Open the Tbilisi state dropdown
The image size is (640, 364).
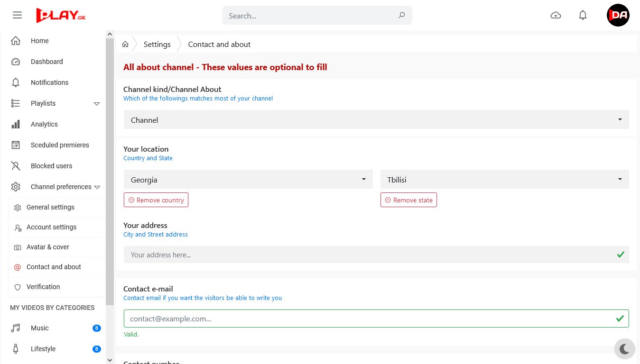coord(504,180)
